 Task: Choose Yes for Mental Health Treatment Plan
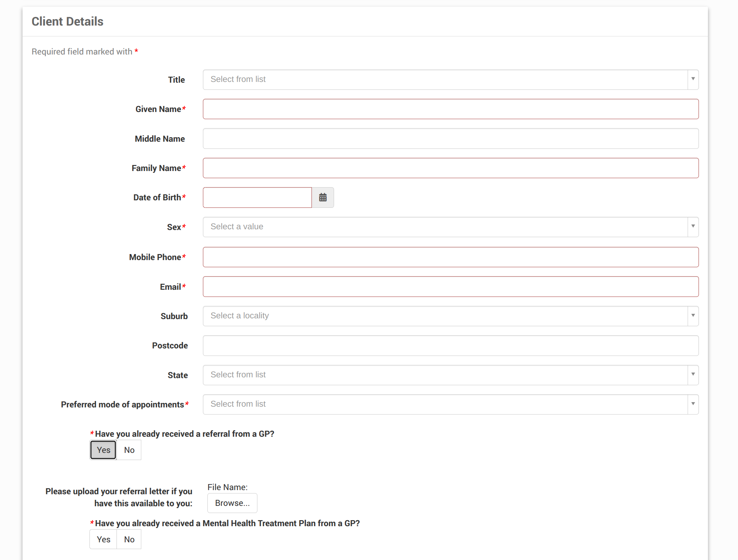coord(103,539)
